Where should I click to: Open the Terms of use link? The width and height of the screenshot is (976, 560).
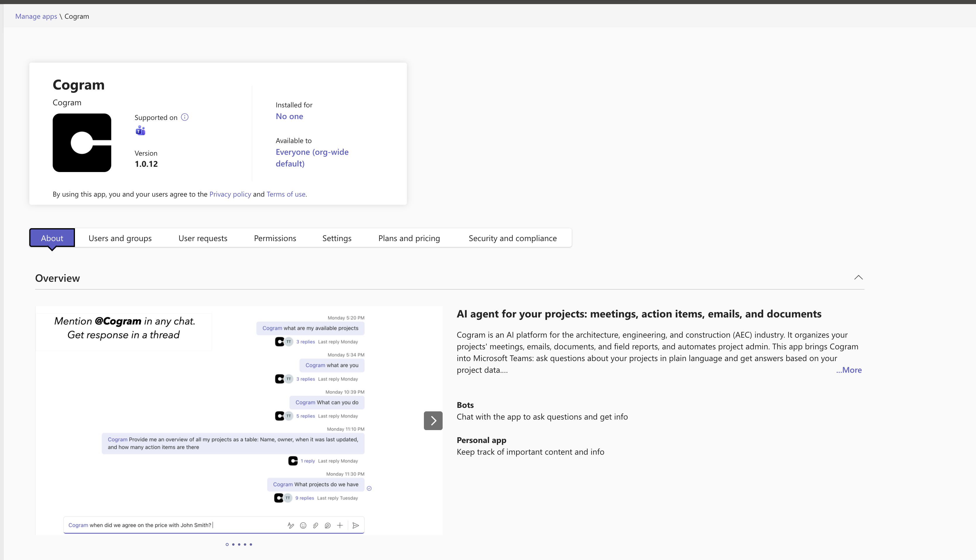pos(286,194)
